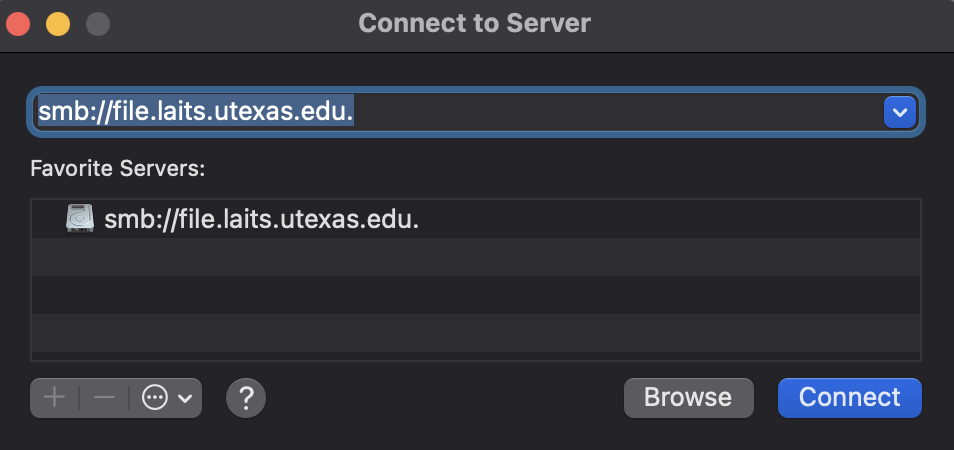This screenshot has height=450, width=954.
Task: Click the network drive icon in favorites
Action: (80, 218)
